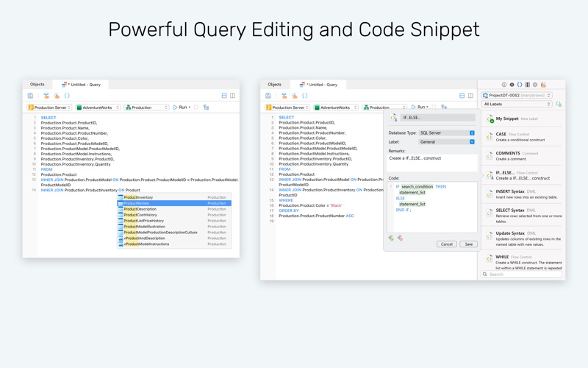The width and height of the screenshot is (588, 368).
Task: Choose ProductListPriceHistory autocomplete suggestion
Action: pos(174,221)
